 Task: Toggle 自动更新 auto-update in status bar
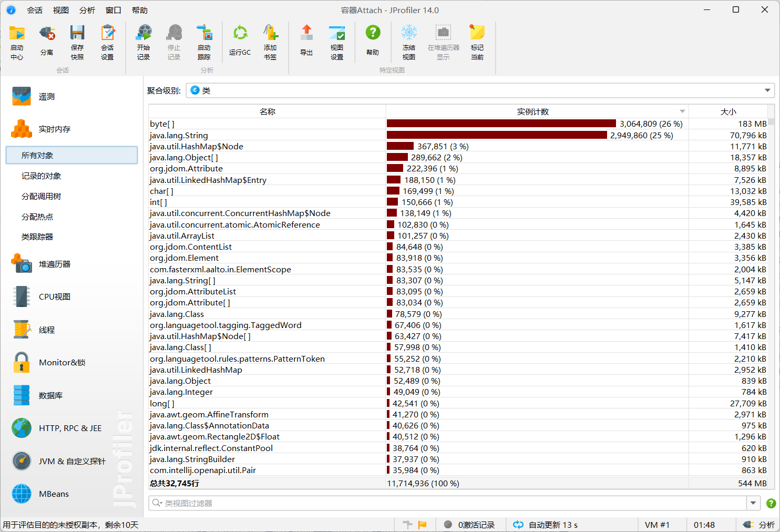[x=546, y=525]
